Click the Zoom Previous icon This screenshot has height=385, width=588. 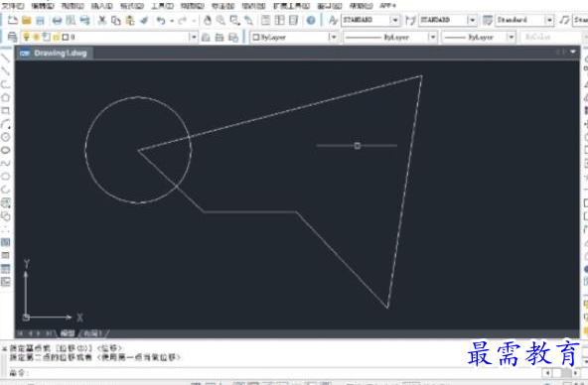click(x=248, y=20)
